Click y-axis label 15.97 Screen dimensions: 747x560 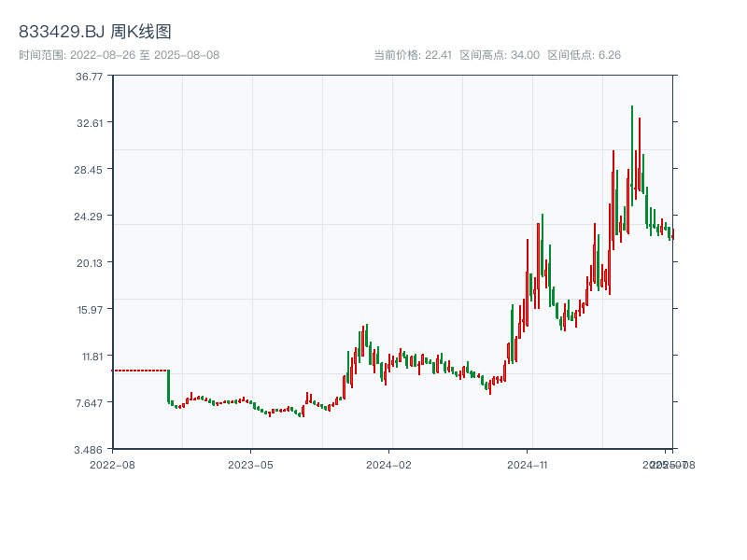(x=90, y=310)
